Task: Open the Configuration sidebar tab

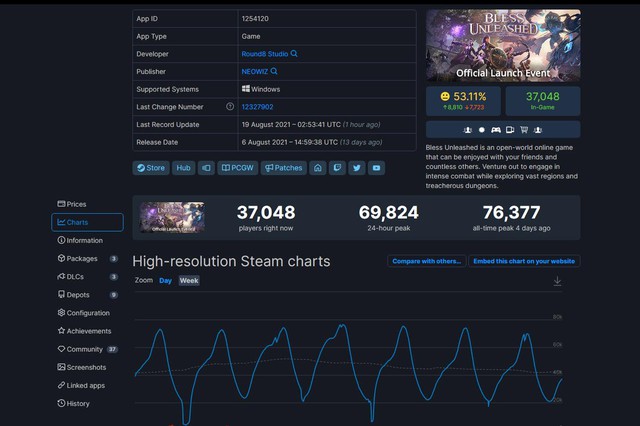Action: click(x=87, y=313)
